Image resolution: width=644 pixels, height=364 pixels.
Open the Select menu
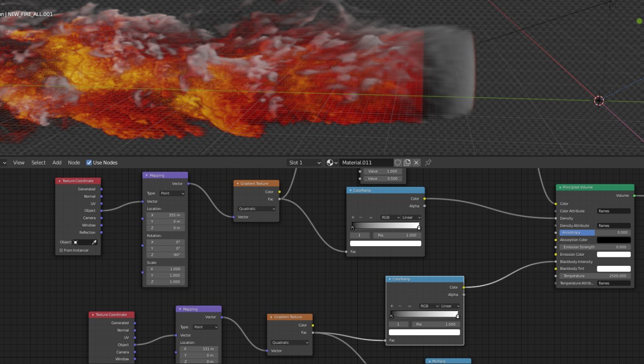38,163
